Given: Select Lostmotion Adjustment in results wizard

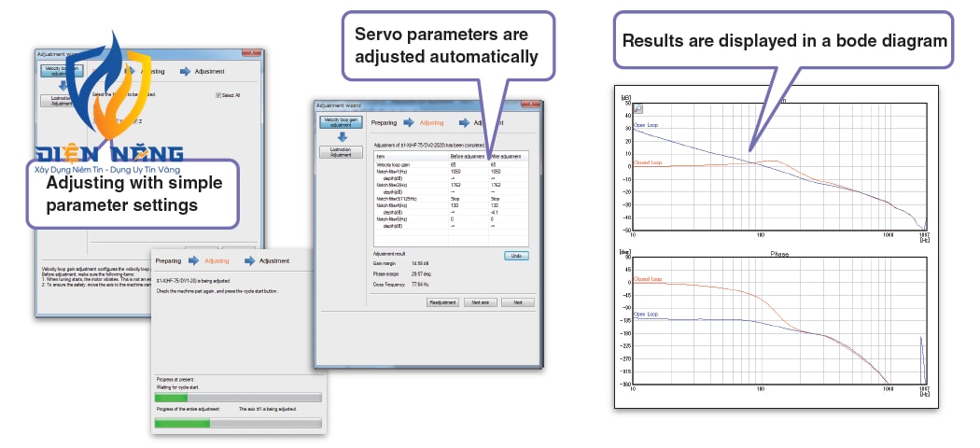Looking at the screenshot, I should click(x=342, y=152).
